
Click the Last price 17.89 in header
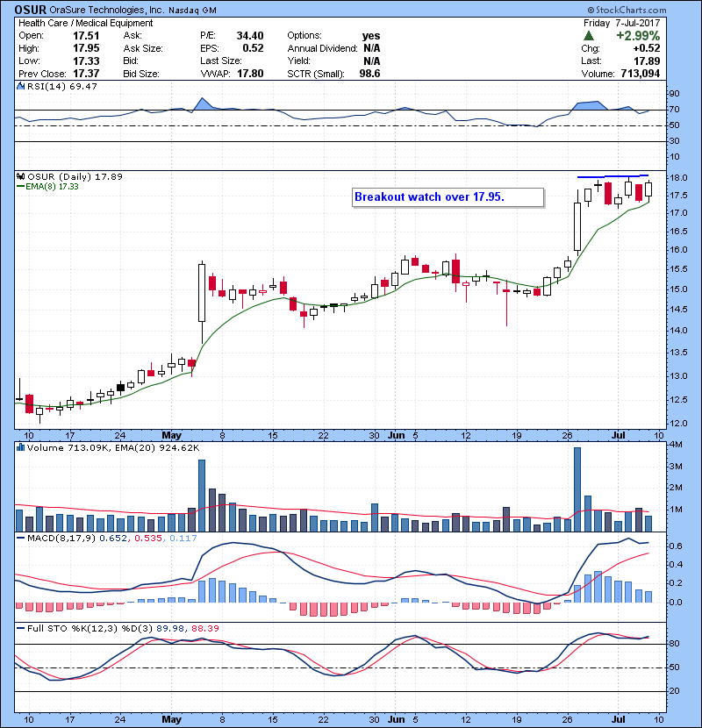click(647, 61)
